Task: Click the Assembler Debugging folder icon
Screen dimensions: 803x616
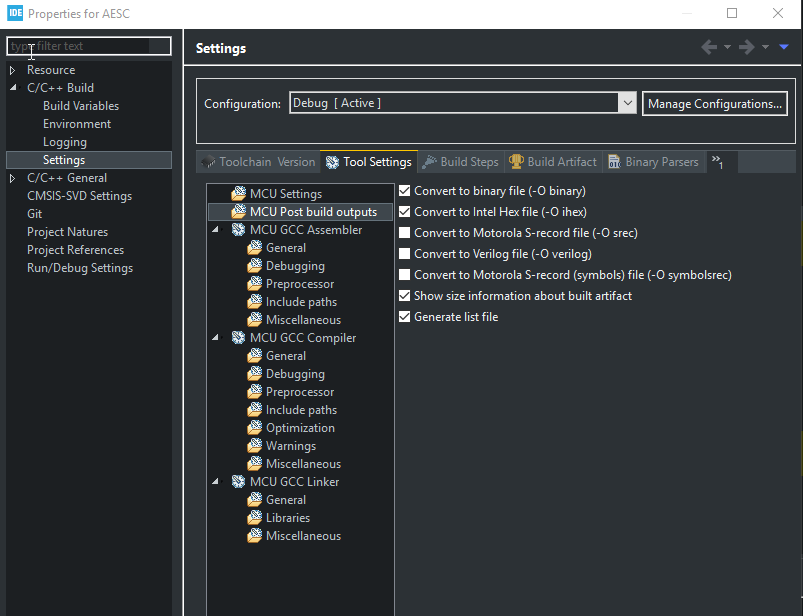Action: coord(255,266)
